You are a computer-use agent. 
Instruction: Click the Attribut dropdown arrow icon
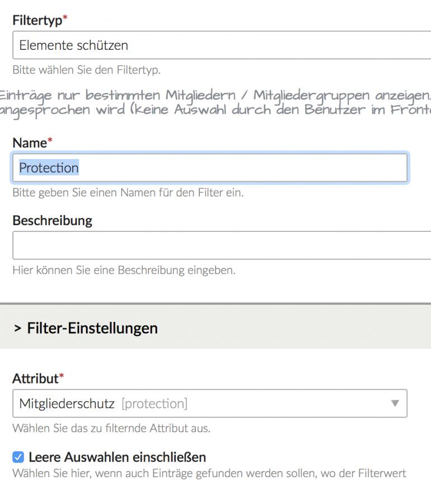coord(395,403)
